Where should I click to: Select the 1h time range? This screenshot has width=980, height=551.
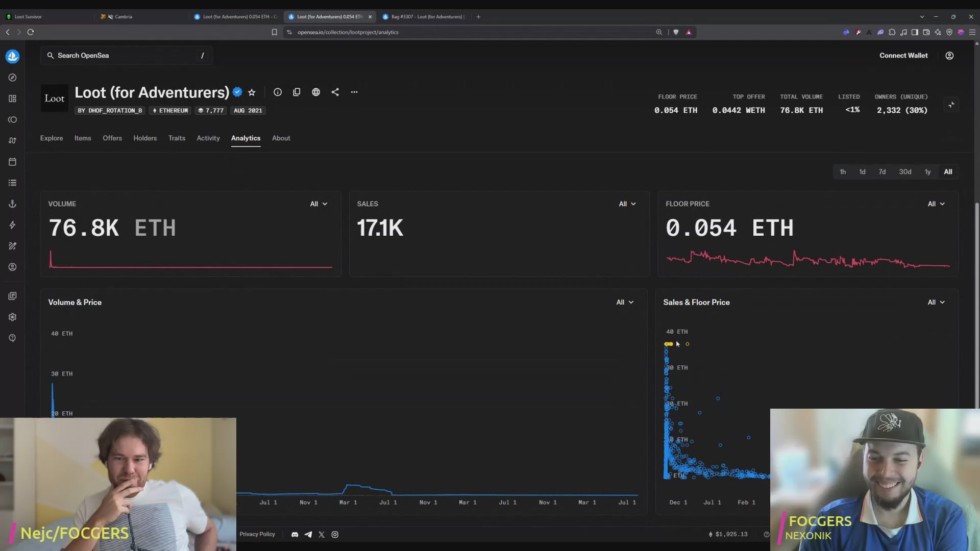(x=843, y=172)
